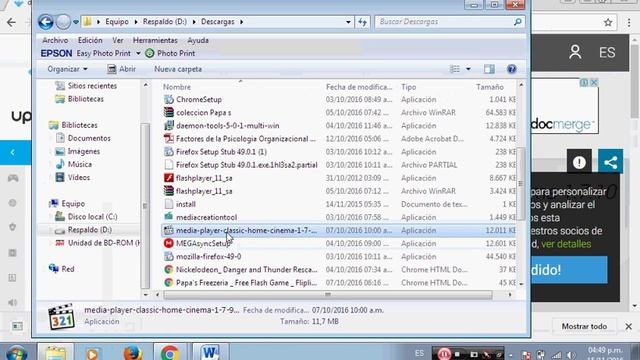The image size is (640, 360).
Task: Open Chrome from the taskbar
Action: [170, 352]
